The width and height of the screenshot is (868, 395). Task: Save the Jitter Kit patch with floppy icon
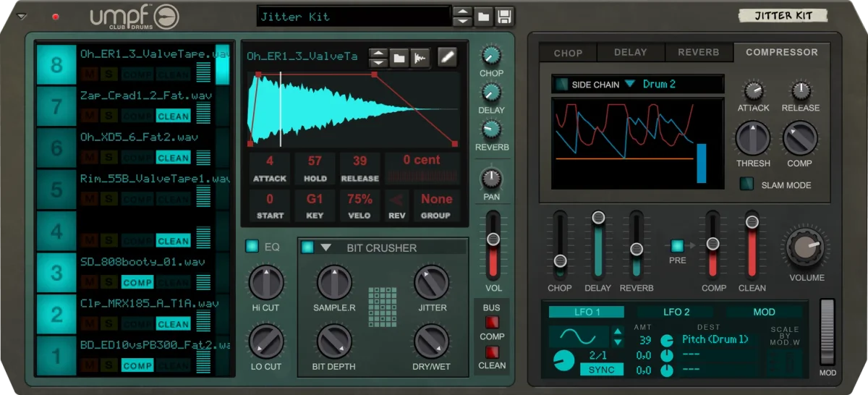point(504,16)
